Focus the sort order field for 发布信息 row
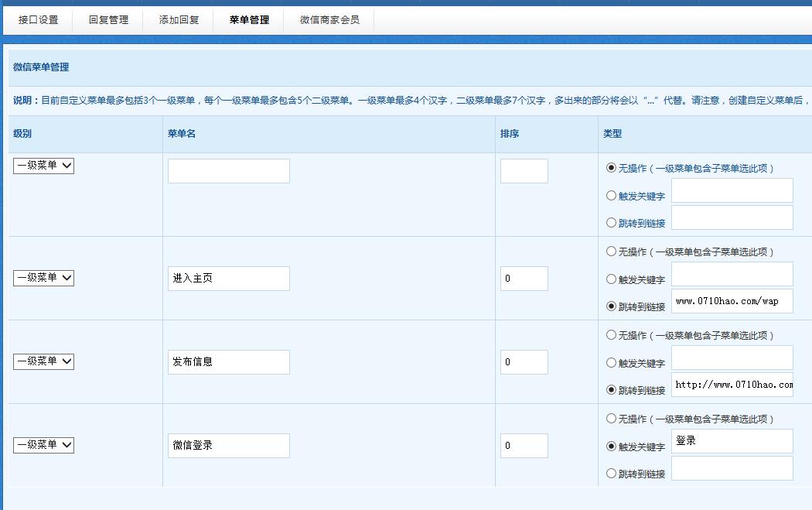 coord(524,362)
